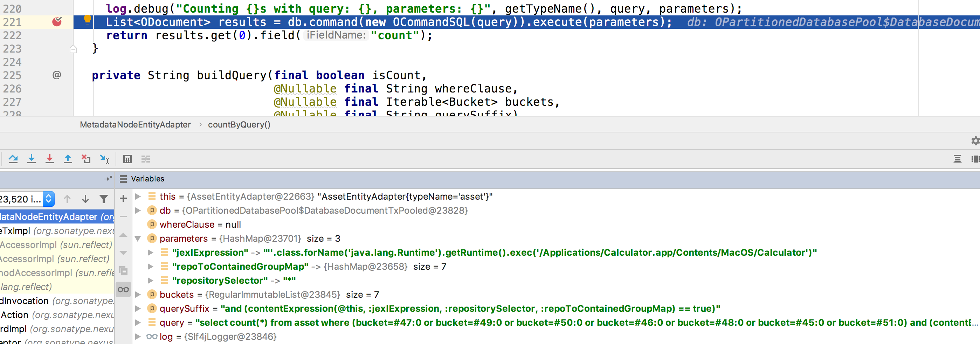Viewport: 980px width, 344px height.
Task: Click the light bulb intention icon on line 221
Action: (88, 19)
